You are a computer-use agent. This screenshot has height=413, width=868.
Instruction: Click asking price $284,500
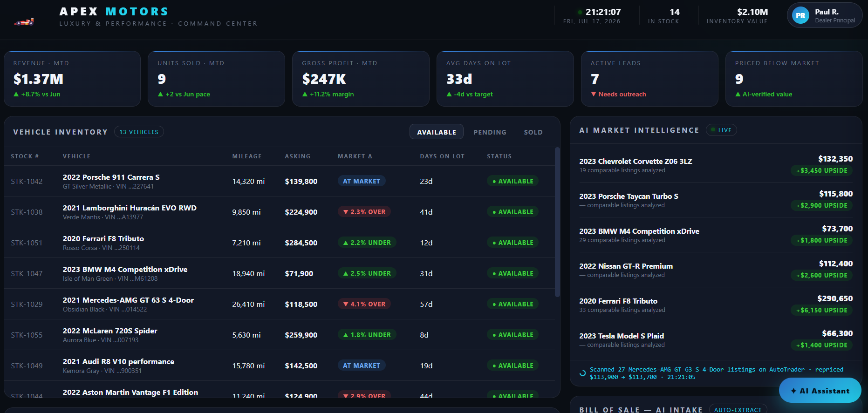tap(301, 243)
